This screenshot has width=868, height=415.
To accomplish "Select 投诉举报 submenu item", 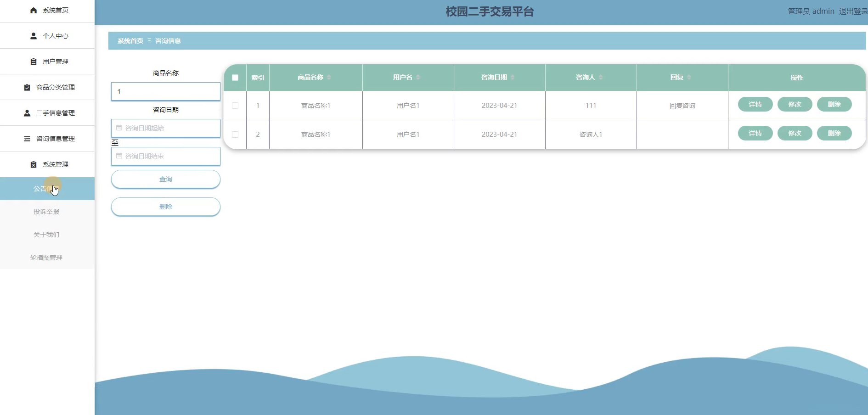I will click(47, 212).
